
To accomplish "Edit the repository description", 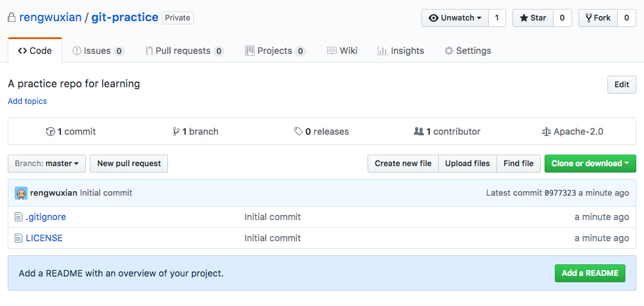I will pos(622,85).
